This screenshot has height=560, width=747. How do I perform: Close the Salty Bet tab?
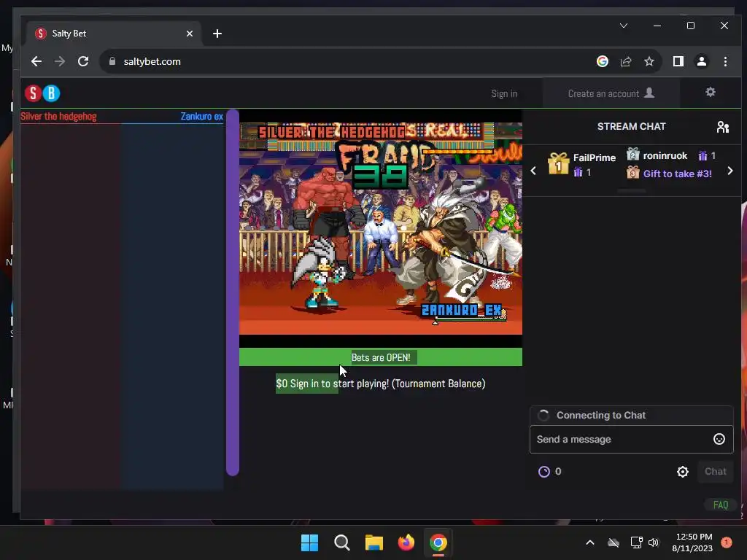click(190, 34)
